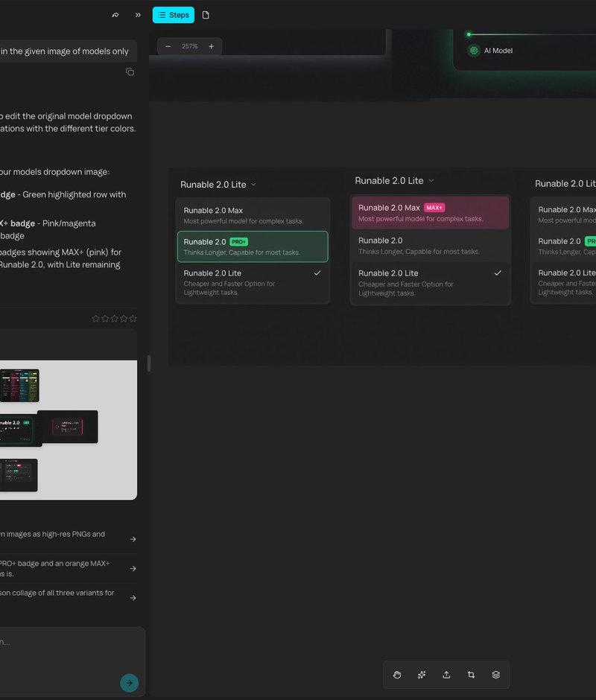Screen dimensions: 596x700
Task: Click the green-bordered Runable 2.0 row
Action: tap(253, 246)
